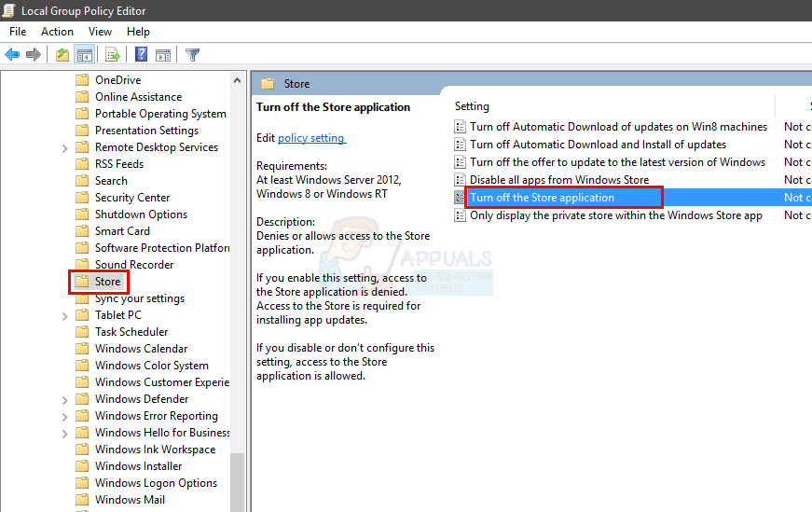Viewport: 812px width, 512px height.
Task: Select the Store folder in tree
Action: [x=108, y=282]
